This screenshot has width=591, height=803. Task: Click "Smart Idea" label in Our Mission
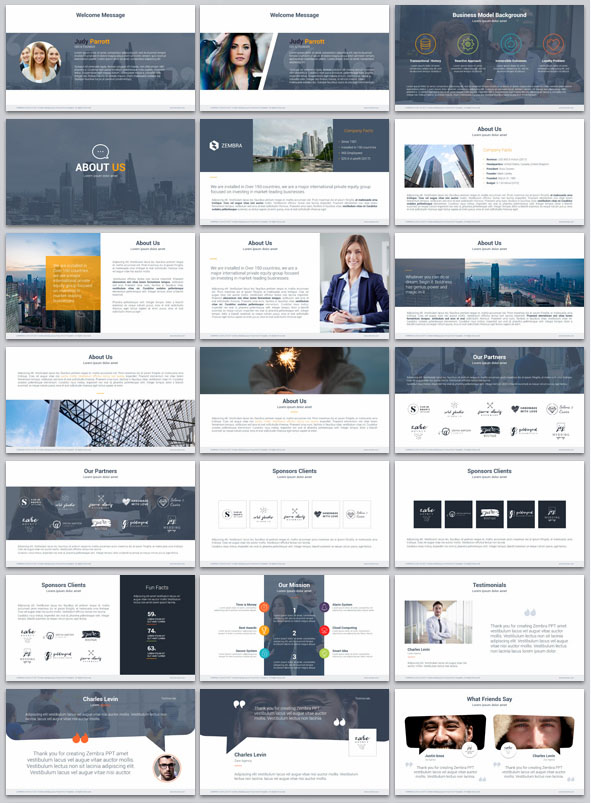[340, 651]
